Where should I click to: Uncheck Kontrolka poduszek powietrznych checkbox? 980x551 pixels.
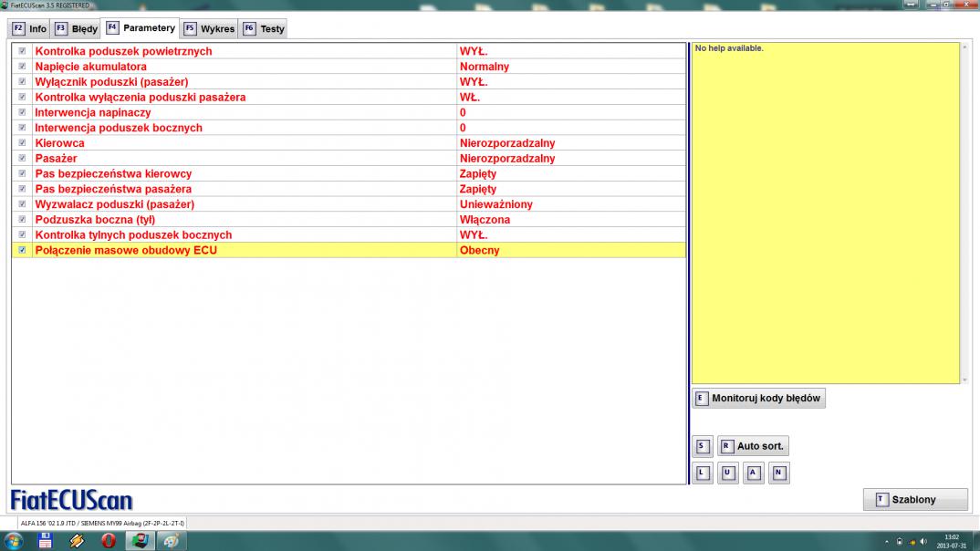coord(22,51)
